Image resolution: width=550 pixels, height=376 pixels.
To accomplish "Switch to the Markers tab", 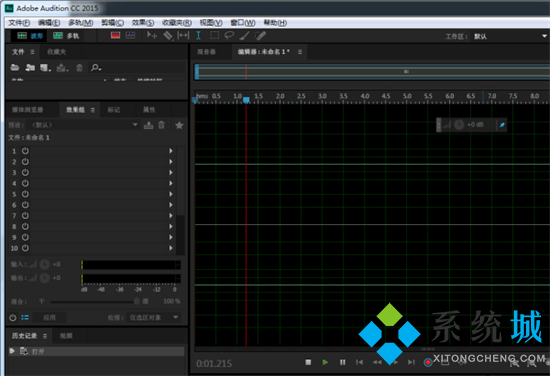I will click(x=114, y=110).
